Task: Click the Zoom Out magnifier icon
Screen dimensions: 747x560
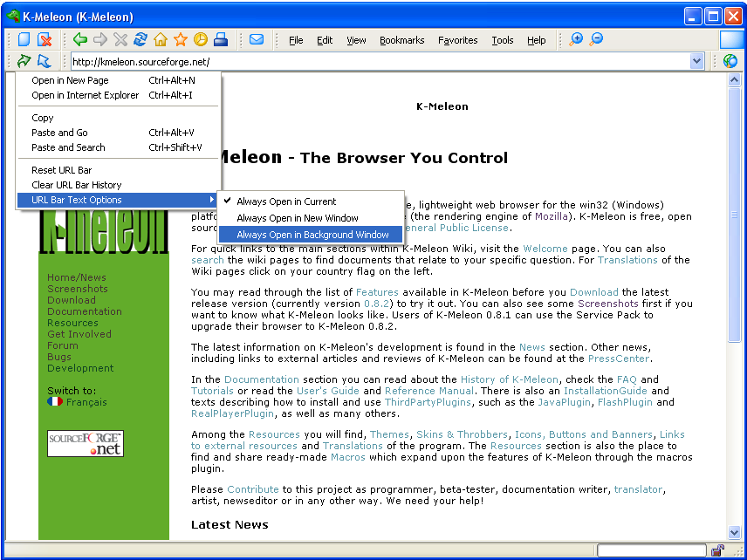Action: (x=596, y=39)
